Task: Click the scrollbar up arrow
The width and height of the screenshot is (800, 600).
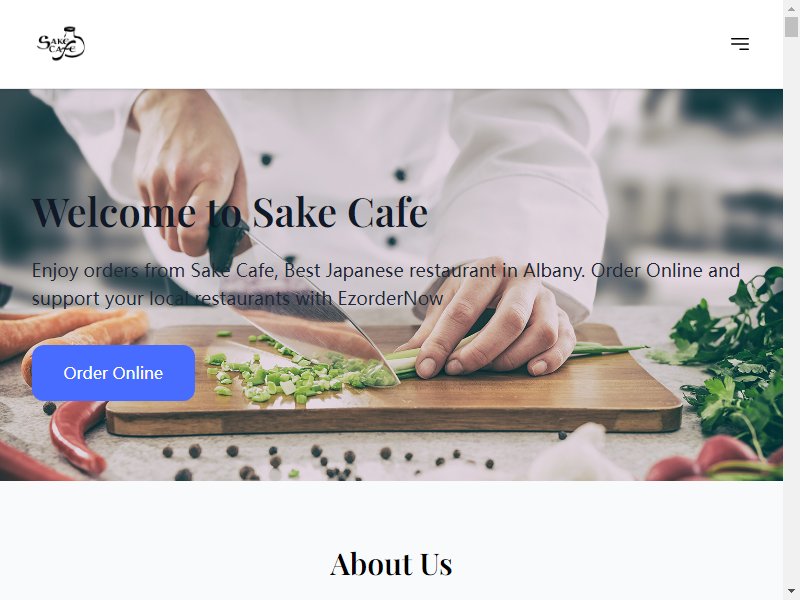Action: 791,8
